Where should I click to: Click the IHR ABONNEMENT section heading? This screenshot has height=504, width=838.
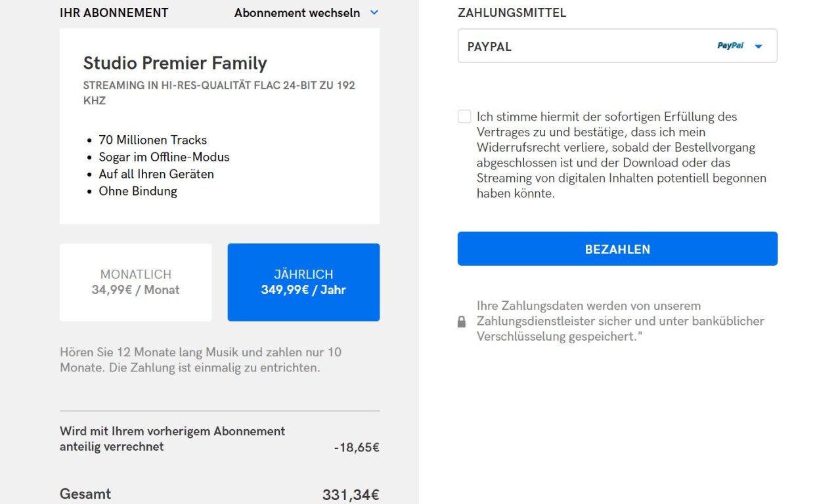[114, 12]
